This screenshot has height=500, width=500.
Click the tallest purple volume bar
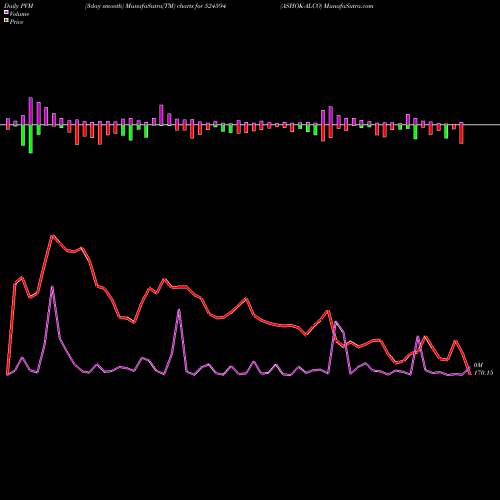31,111
